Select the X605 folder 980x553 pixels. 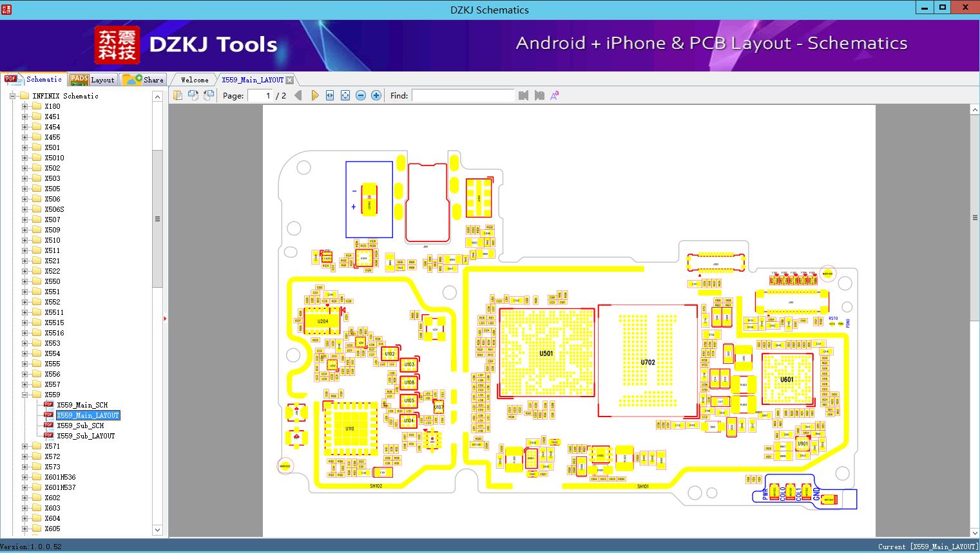click(x=52, y=529)
